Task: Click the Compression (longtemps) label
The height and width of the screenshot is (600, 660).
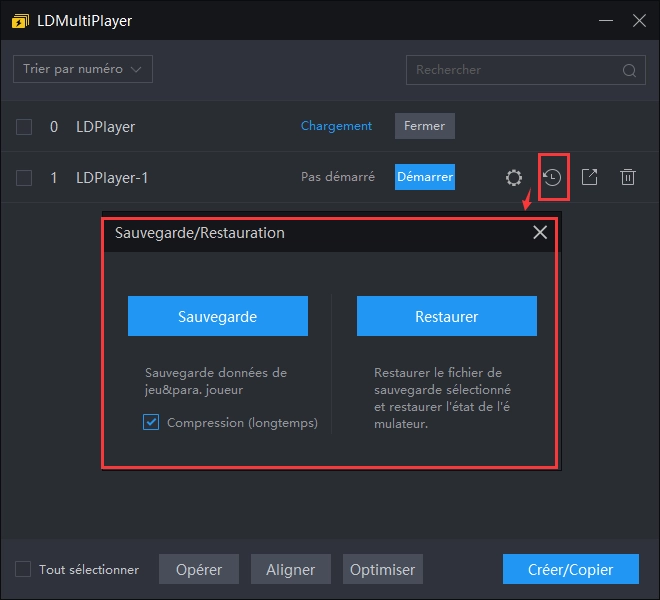Action: pyautogui.click(x=242, y=423)
